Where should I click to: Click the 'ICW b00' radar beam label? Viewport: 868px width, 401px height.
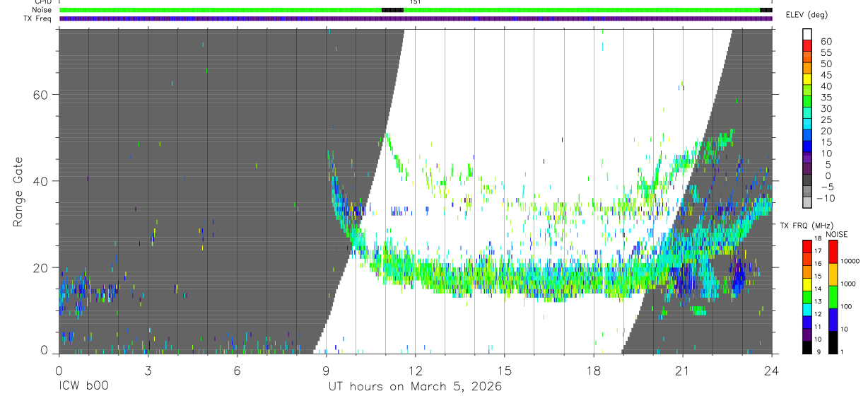83,387
